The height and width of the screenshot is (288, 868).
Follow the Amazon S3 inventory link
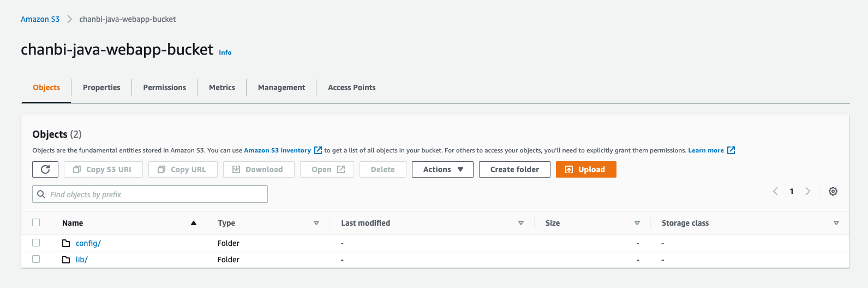(x=277, y=150)
